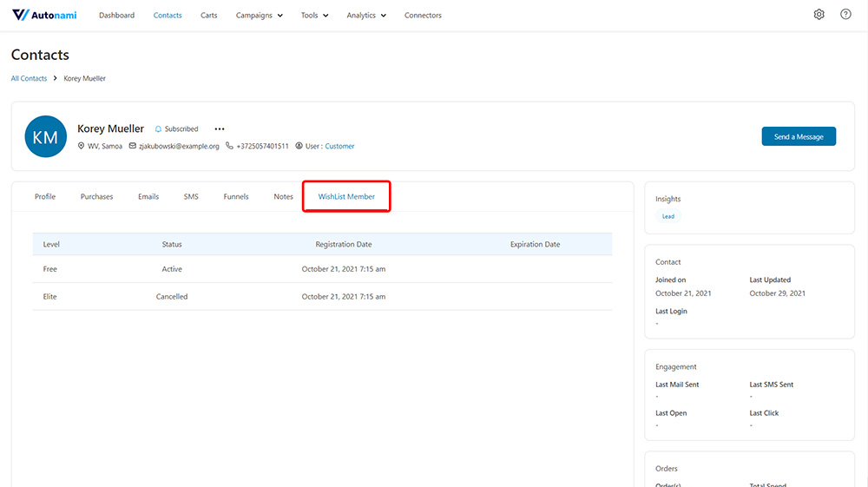The image size is (868, 487).
Task: Expand the Analytics dropdown
Action: pos(366,16)
